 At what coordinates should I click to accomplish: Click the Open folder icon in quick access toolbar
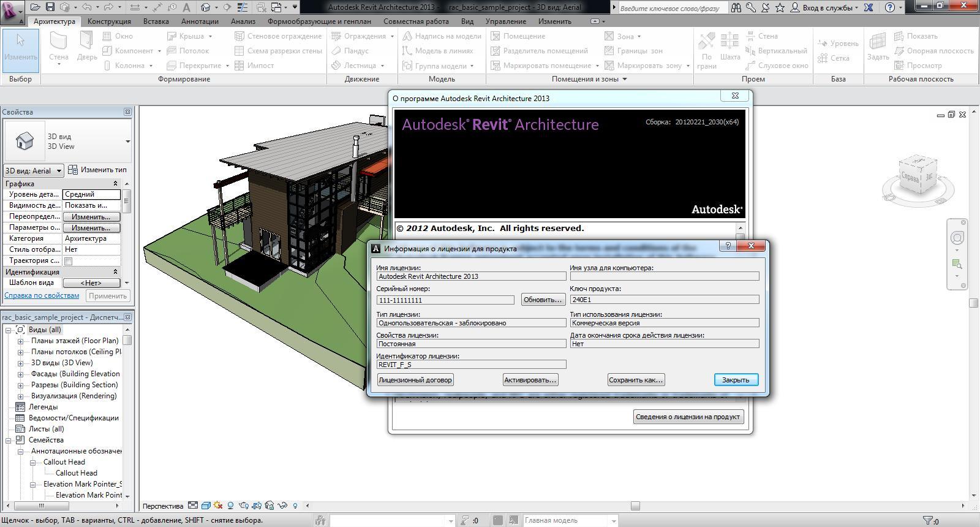coord(36,7)
